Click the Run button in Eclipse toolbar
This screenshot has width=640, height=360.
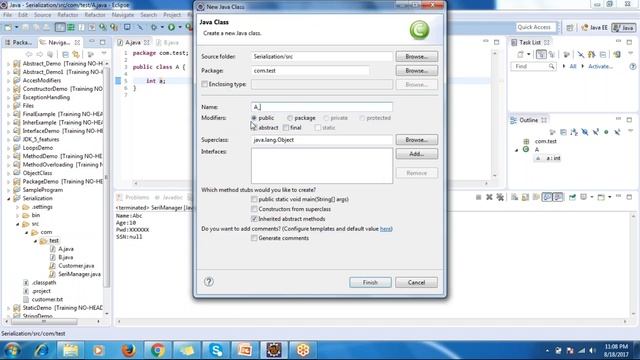(171, 27)
